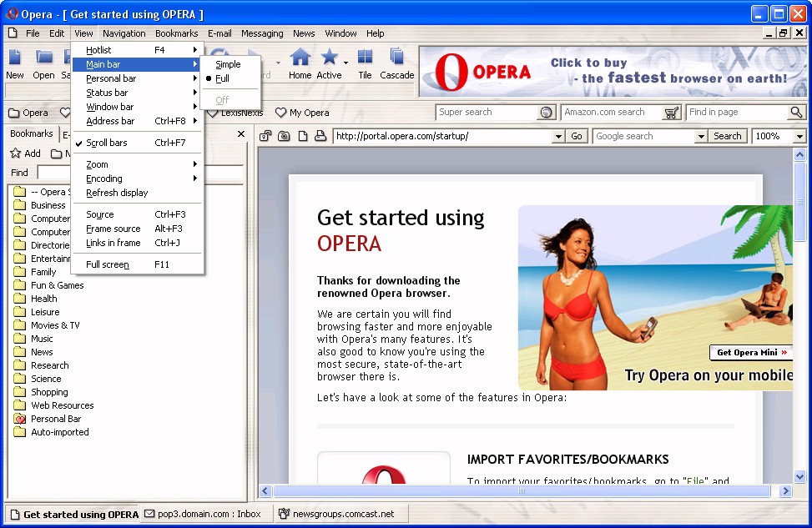Click the Tile windows icon
The width and height of the screenshot is (812, 528).
365,57
